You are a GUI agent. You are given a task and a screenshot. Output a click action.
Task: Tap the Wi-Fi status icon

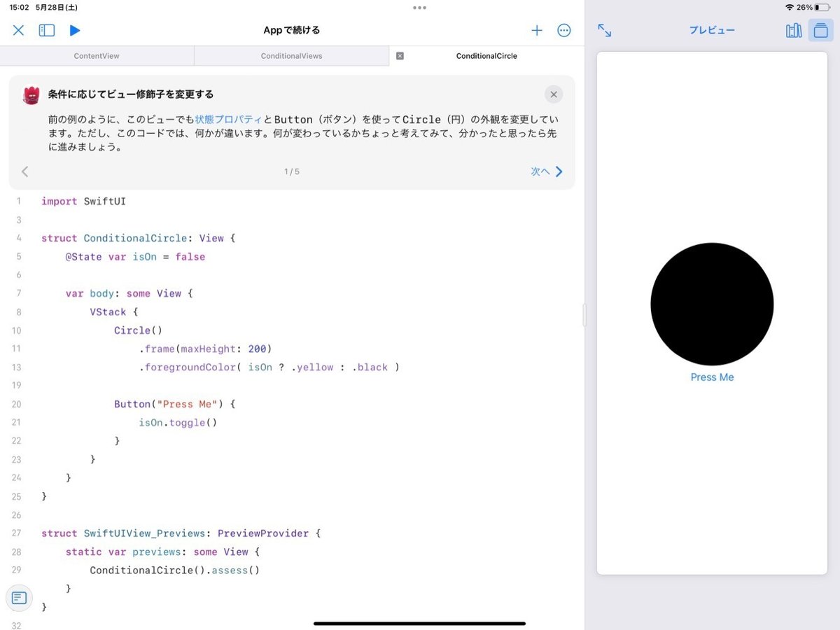[790, 7]
